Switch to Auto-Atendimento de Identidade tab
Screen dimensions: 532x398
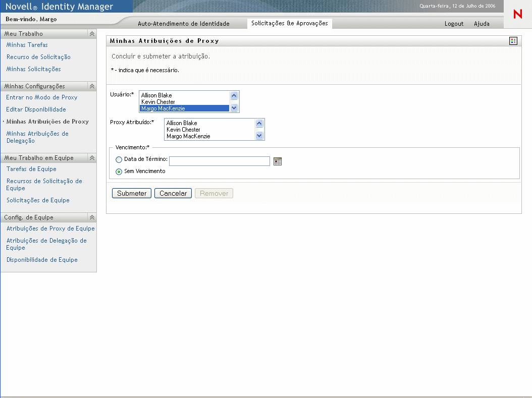184,24
